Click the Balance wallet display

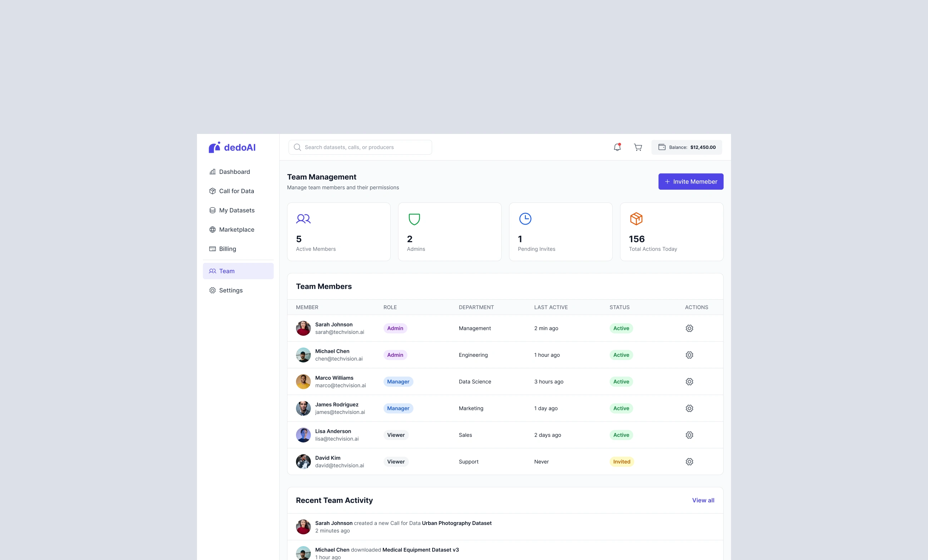click(686, 147)
